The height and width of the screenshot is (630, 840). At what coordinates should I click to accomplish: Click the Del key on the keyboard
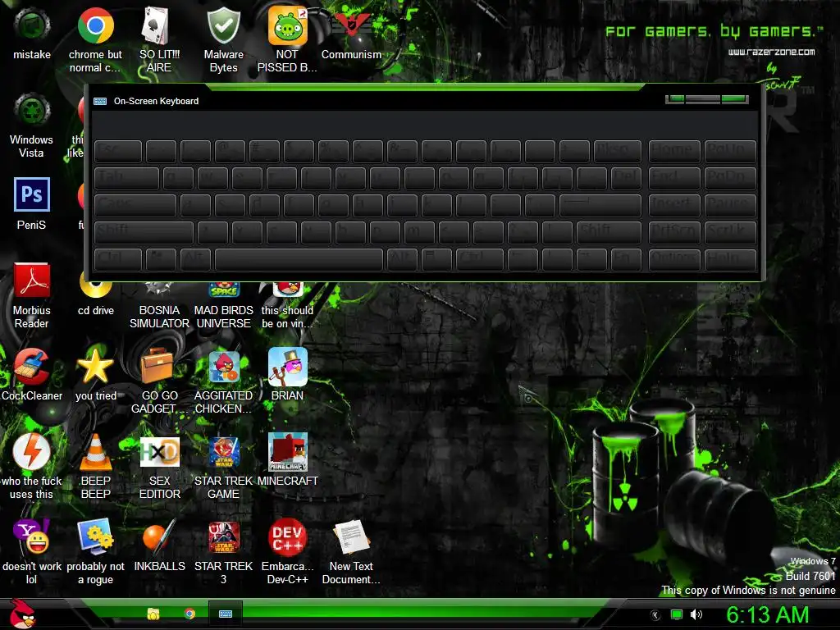click(626, 178)
